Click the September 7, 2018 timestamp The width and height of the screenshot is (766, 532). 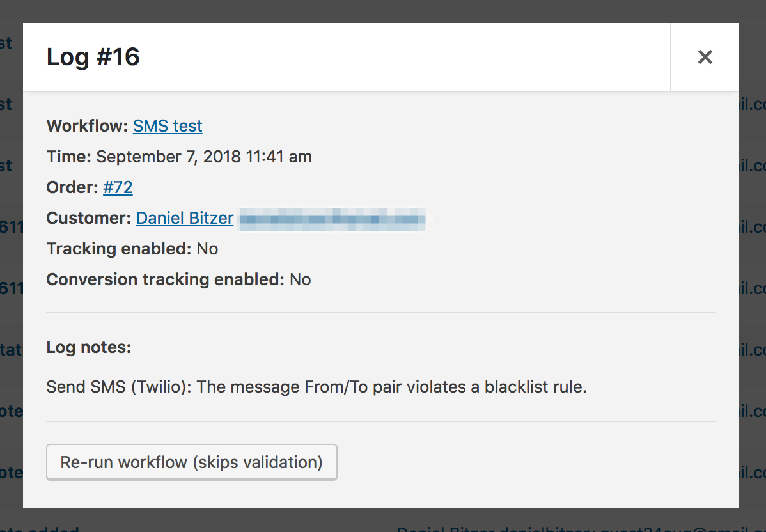tap(204, 157)
